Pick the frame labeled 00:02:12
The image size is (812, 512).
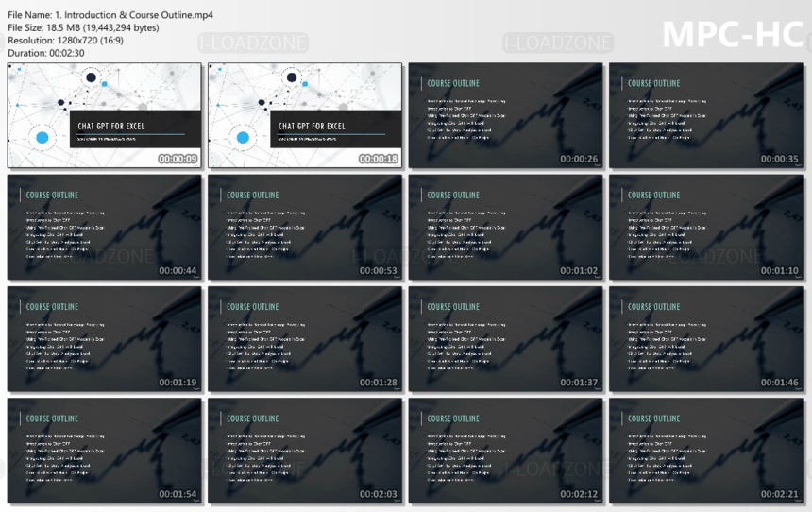pyautogui.click(x=505, y=451)
